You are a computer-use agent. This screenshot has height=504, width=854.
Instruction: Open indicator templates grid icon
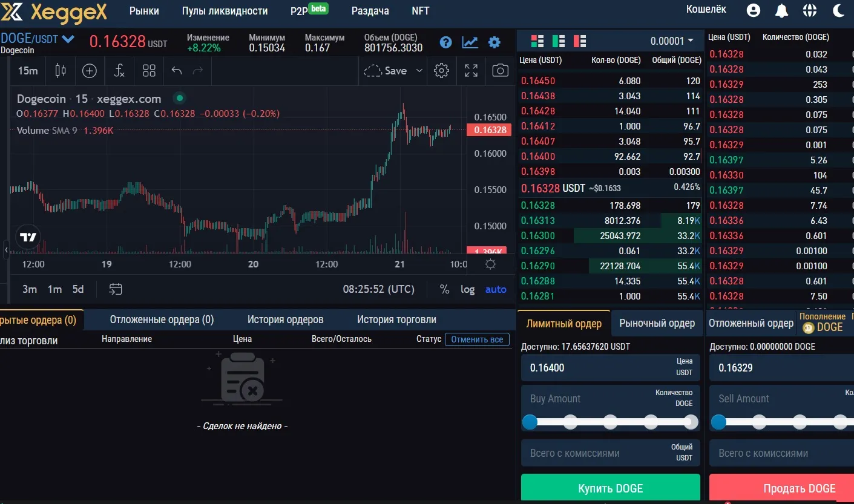(149, 71)
